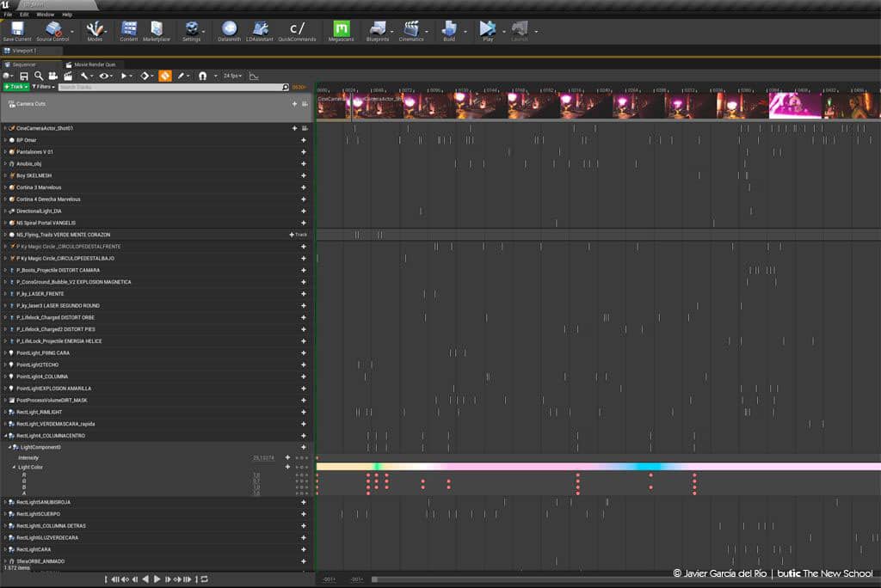Toggle loop playback in transport controls
The image size is (881, 588).
tap(205, 579)
